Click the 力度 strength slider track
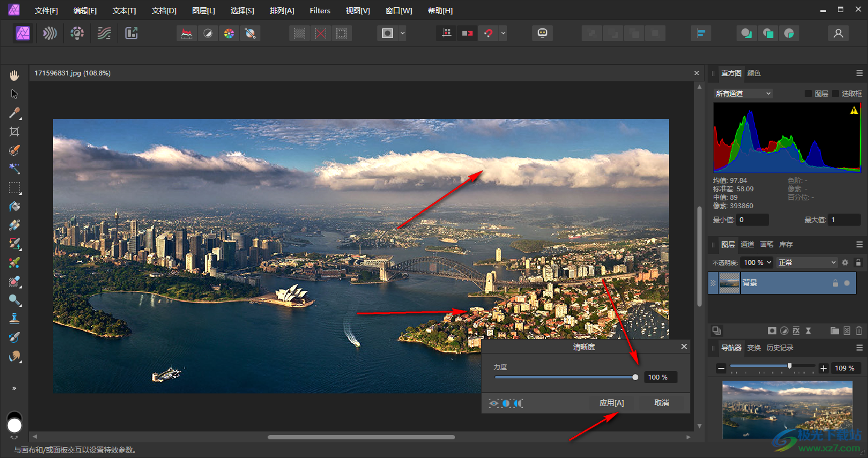Screen dimensions: 868x458 click(564, 377)
